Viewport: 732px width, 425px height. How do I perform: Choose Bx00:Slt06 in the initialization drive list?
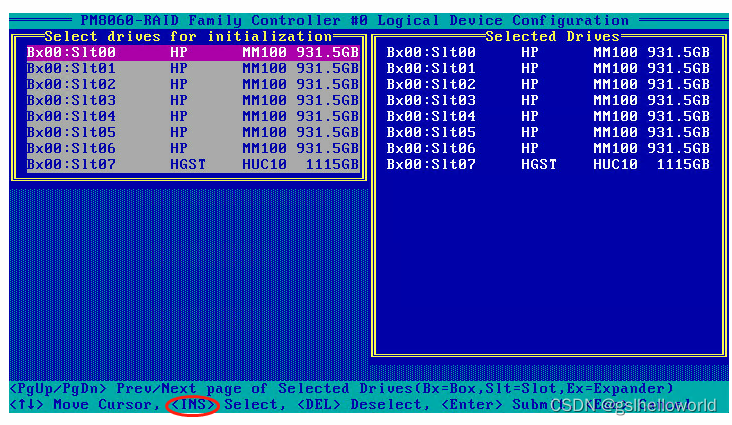click(x=193, y=148)
